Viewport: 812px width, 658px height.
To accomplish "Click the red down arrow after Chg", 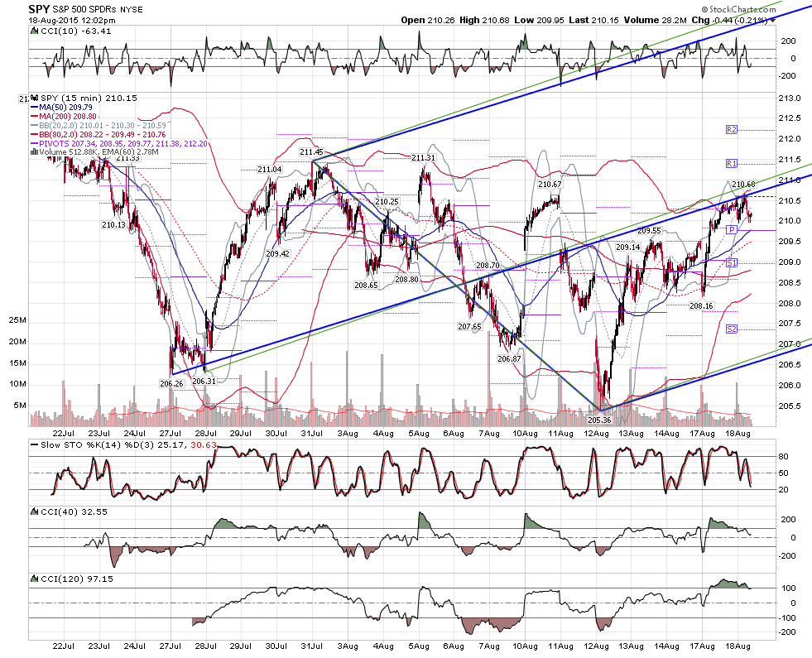I will click(x=772, y=21).
